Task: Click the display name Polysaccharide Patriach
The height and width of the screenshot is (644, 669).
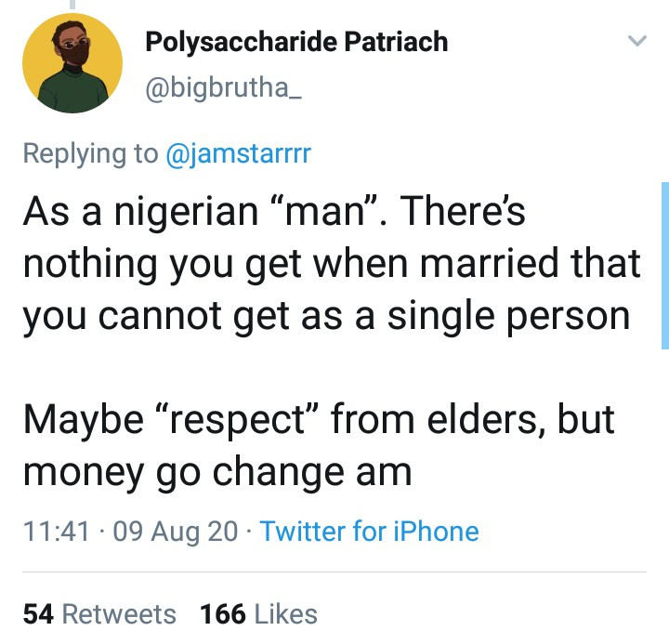Action: point(296,42)
